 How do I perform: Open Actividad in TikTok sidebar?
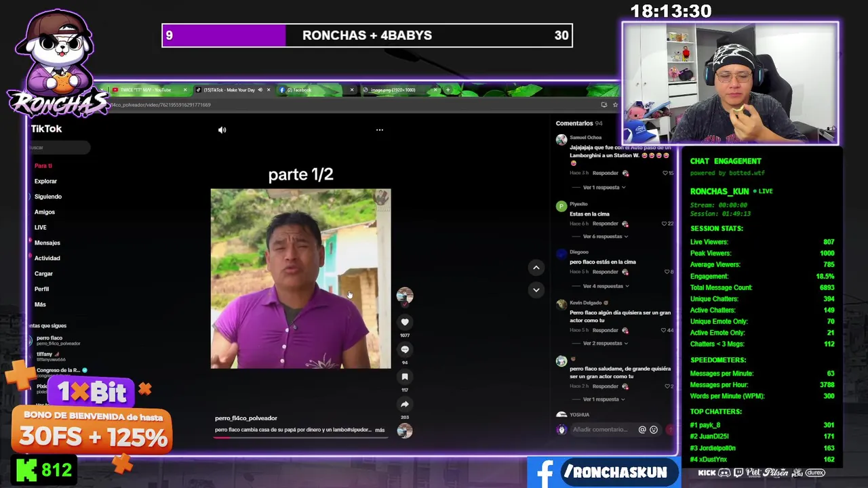(47, 258)
